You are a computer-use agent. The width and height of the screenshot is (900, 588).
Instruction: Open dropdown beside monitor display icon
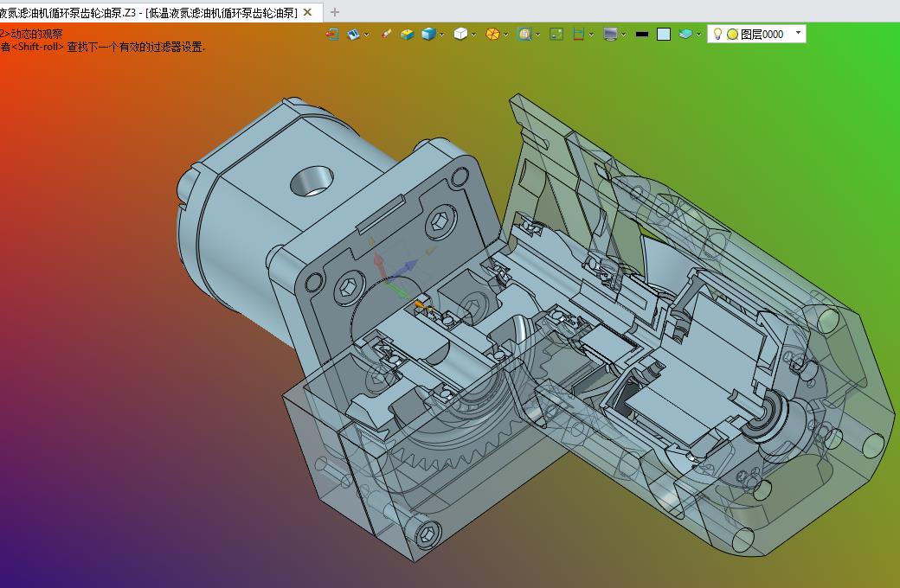[623, 35]
